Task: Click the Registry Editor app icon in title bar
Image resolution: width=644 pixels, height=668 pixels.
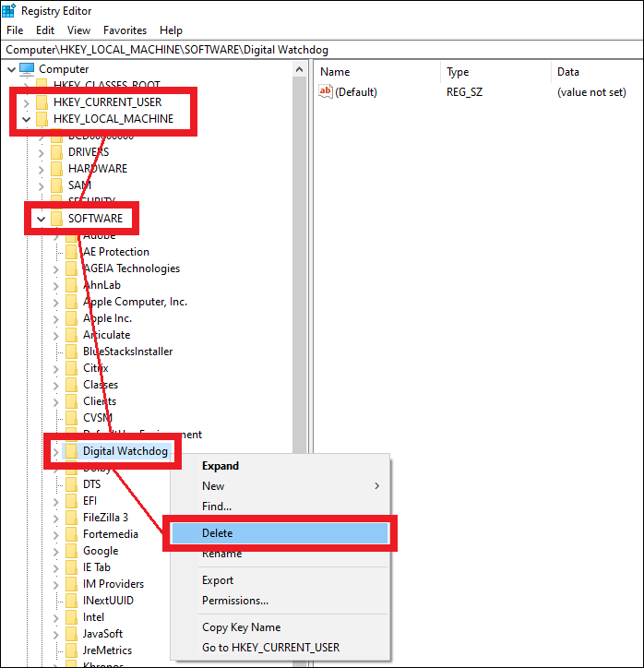Action: pos(8,11)
